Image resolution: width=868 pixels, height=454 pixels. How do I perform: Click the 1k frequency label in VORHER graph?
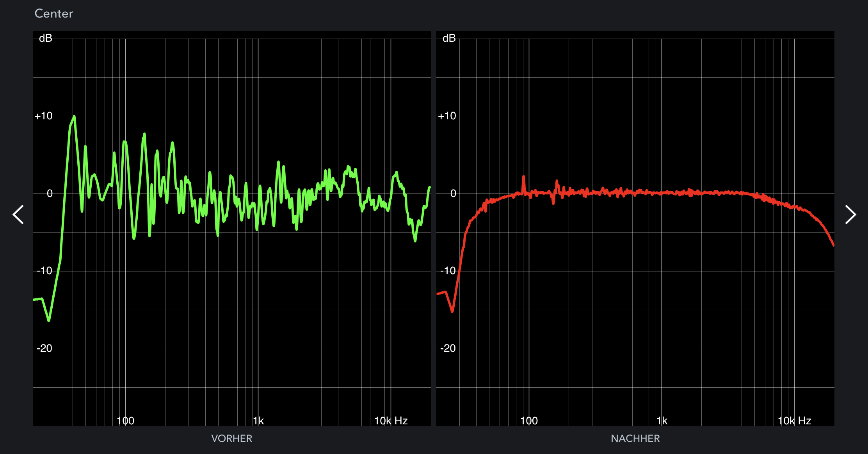pos(258,421)
